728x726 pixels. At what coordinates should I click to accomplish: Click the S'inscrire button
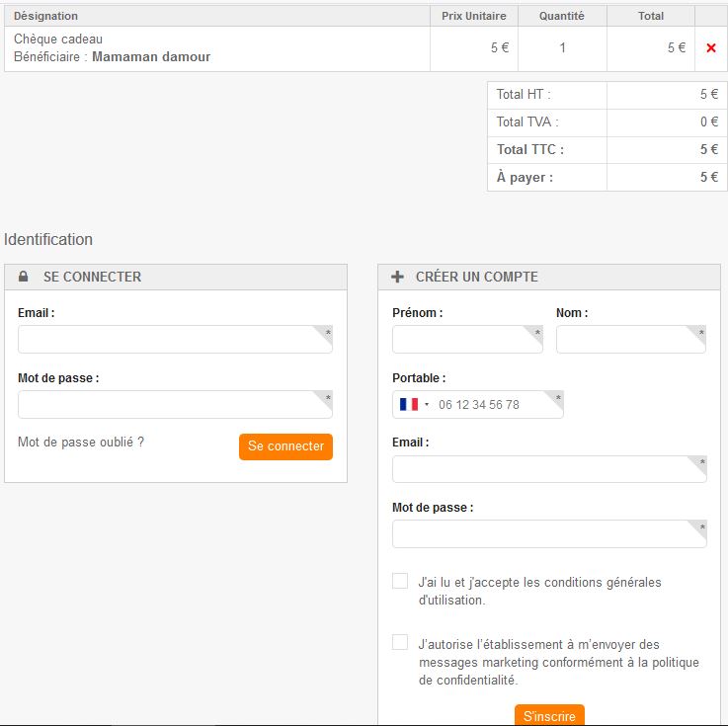549,715
